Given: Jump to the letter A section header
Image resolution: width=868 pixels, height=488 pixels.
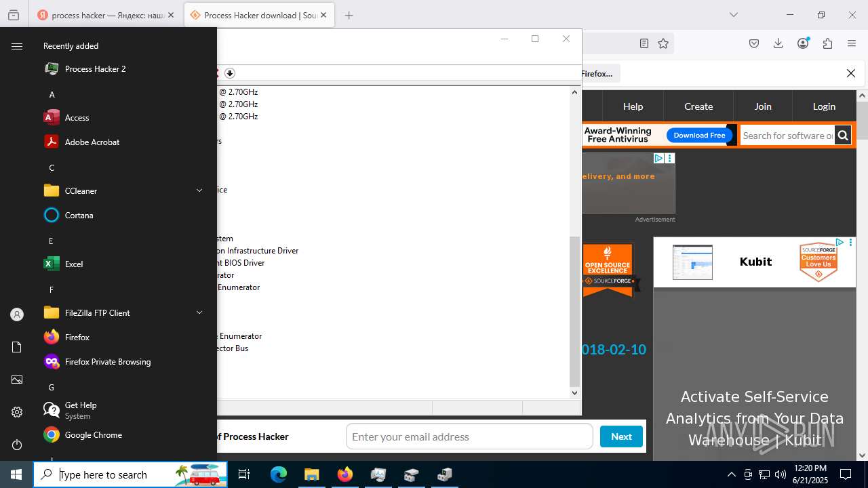Looking at the screenshot, I should click(x=52, y=94).
